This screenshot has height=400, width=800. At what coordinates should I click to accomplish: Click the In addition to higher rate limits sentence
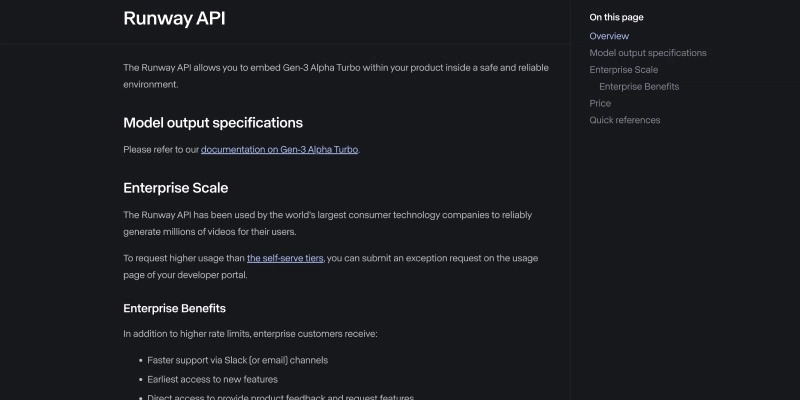pyautogui.click(x=250, y=334)
